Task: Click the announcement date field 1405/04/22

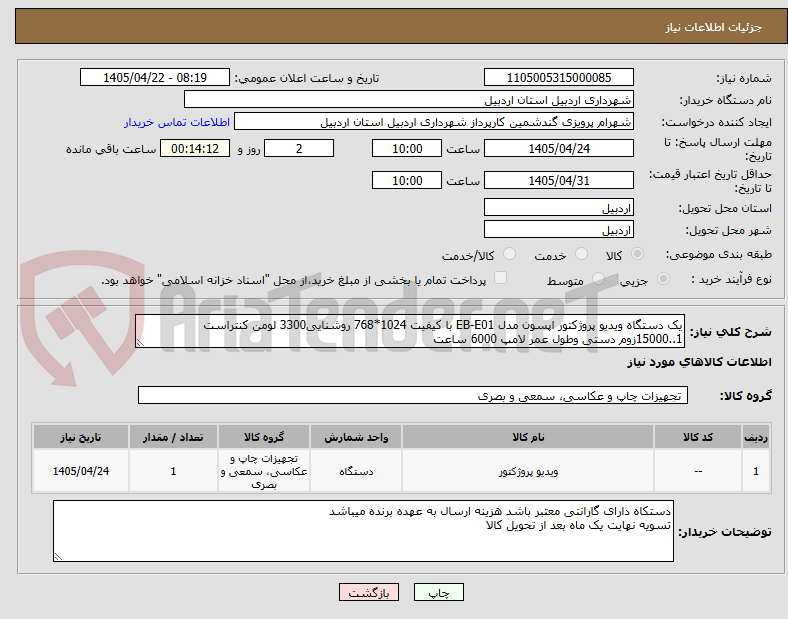Action: click(155, 77)
